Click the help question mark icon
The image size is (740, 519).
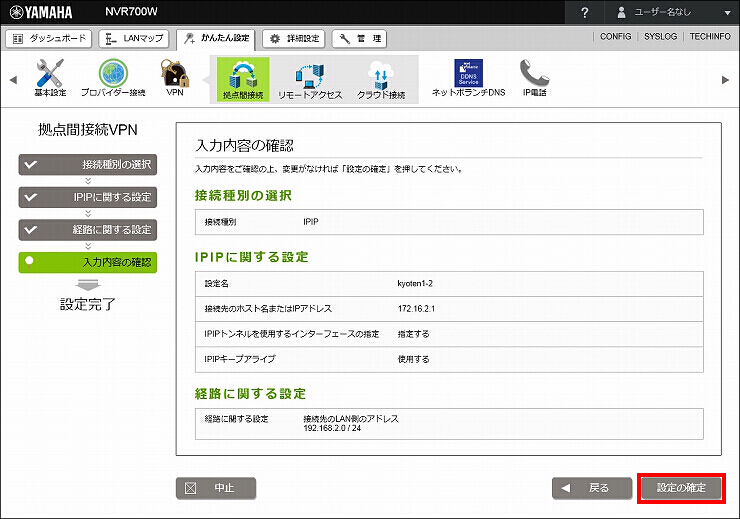click(x=585, y=12)
